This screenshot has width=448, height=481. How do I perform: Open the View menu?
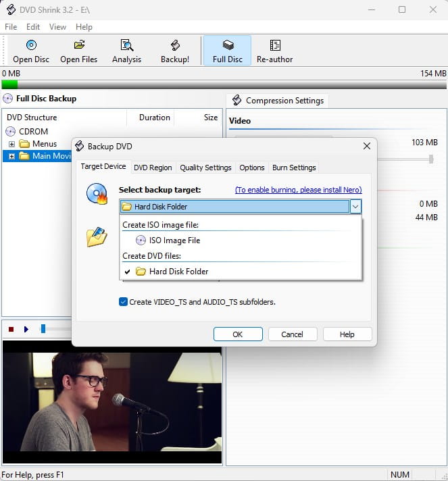[57, 27]
